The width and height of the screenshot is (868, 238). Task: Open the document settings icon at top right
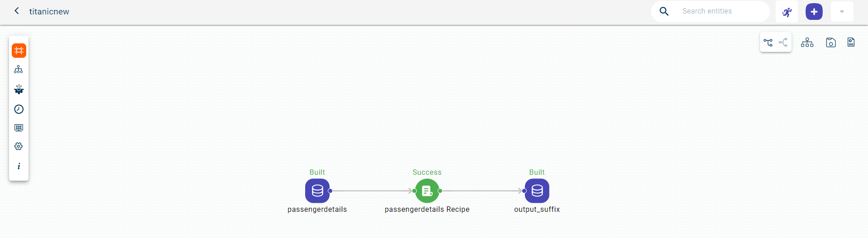point(851,42)
